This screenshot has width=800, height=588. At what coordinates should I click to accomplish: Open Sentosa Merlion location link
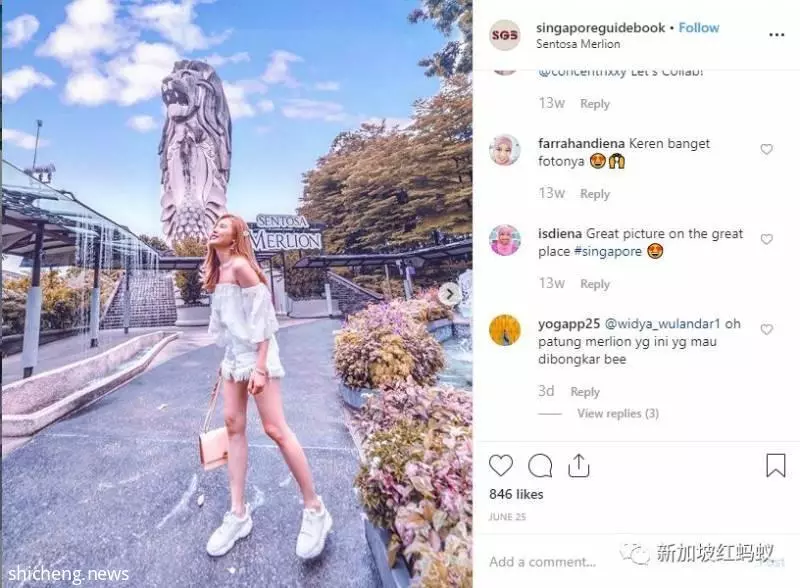(578, 44)
